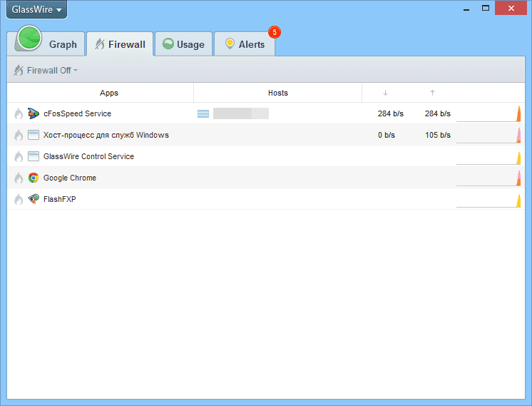Sort by upload speed arrow column
Image resolution: width=532 pixels, height=406 pixels.
(432, 93)
